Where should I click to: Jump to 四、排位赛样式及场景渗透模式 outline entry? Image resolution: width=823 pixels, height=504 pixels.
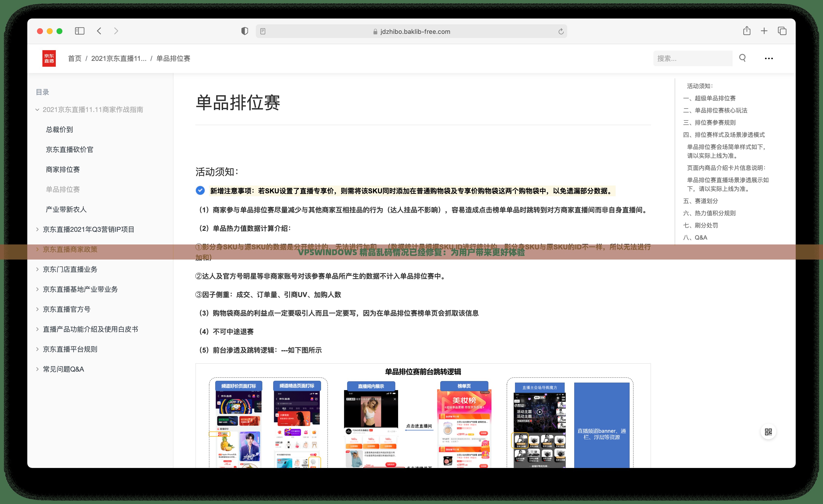click(724, 135)
